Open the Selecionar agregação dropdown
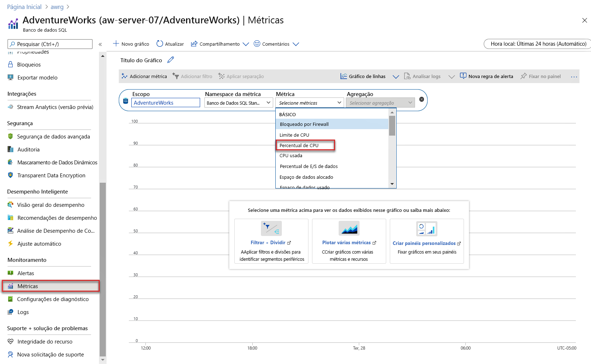The width and height of the screenshot is (591, 364). pos(380,103)
